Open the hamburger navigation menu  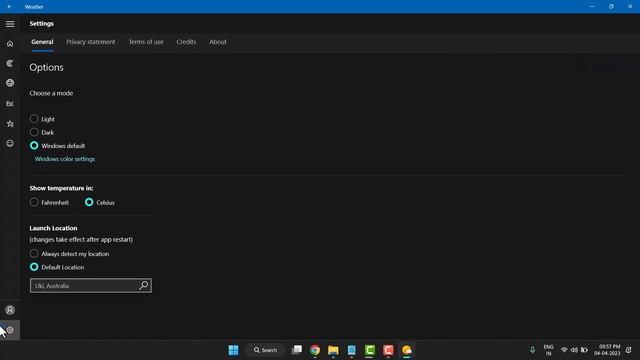10,24
